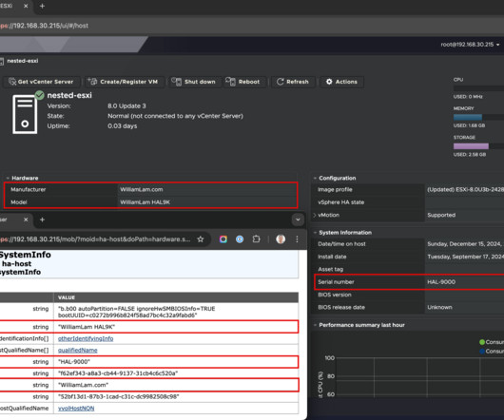Click the tab search chevron button
The height and width of the screenshot is (420, 504).
[x=298, y=220]
